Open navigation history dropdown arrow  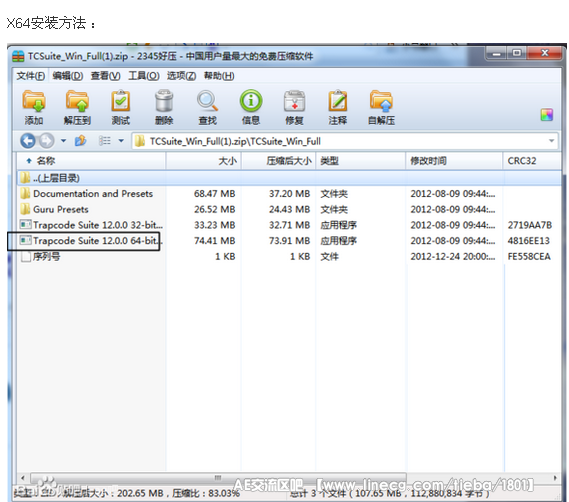pyautogui.click(x=64, y=140)
